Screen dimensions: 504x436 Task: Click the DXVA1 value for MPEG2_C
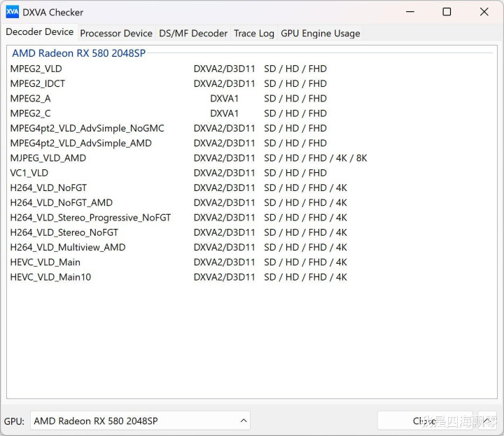tap(224, 113)
